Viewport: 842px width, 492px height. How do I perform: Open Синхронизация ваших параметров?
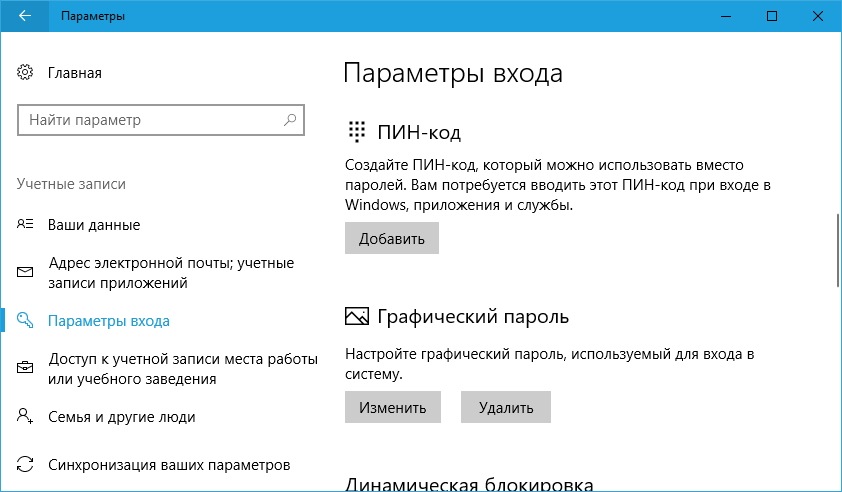click(x=169, y=465)
